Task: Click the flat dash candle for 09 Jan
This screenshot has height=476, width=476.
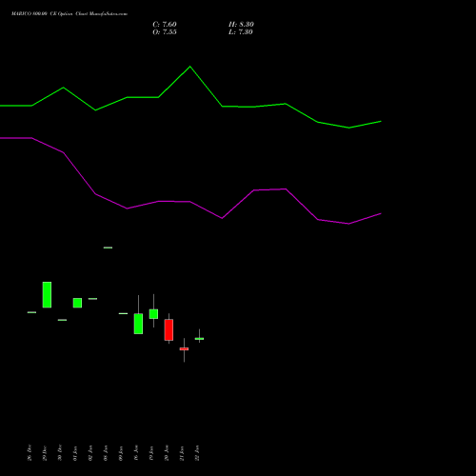Action: (x=123, y=313)
